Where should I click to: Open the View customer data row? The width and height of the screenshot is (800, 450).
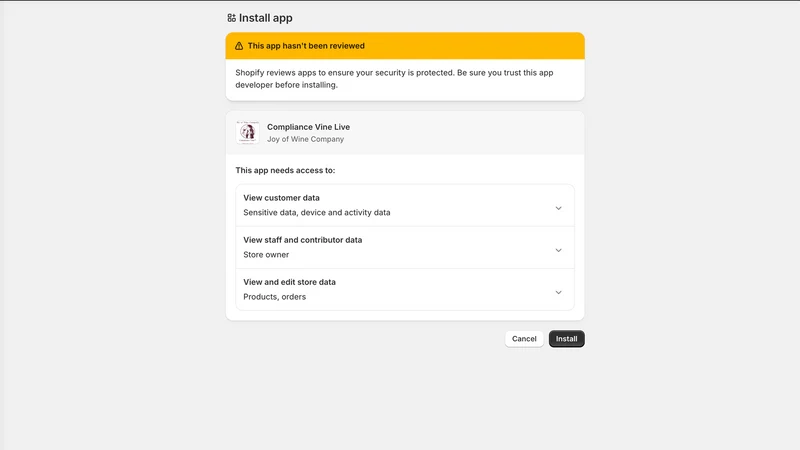tap(405, 205)
